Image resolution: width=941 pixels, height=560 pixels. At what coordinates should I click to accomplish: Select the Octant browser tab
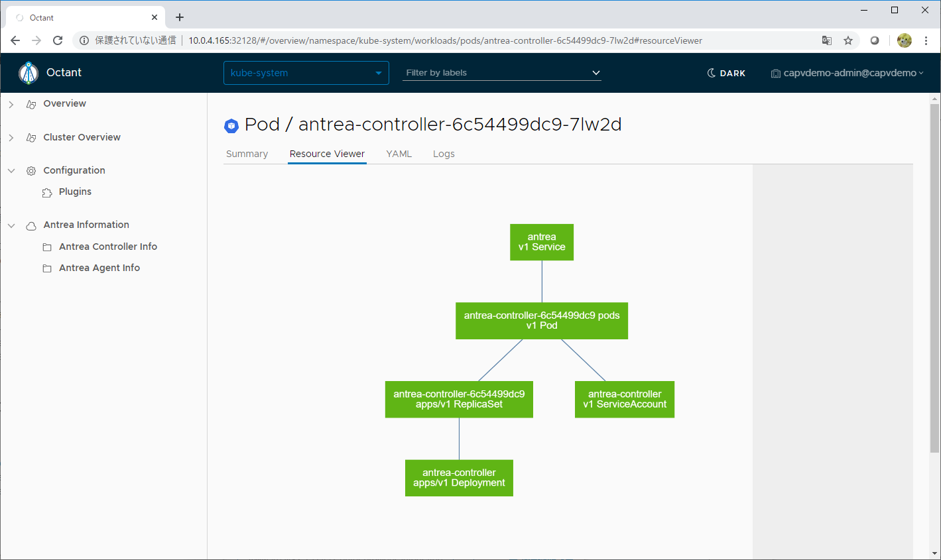pyautogui.click(x=86, y=17)
